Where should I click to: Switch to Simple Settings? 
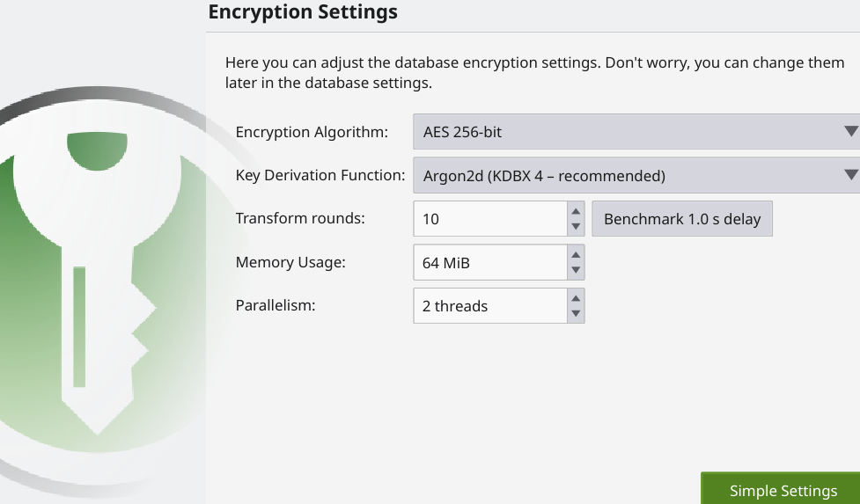pos(783,490)
